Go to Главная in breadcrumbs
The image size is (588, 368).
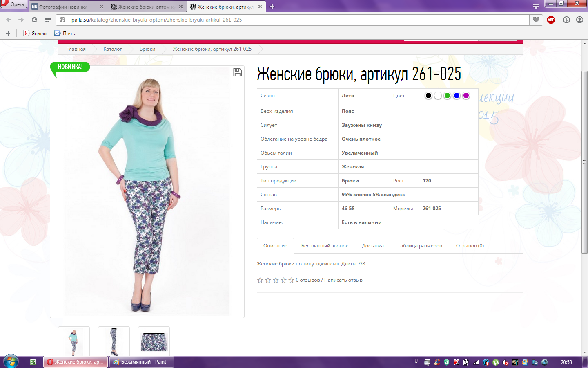tap(76, 49)
